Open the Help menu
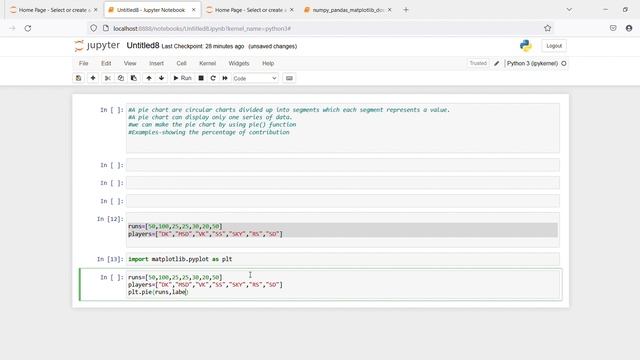Image resolution: width=640 pixels, height=360 pixels. pos(268,63)
